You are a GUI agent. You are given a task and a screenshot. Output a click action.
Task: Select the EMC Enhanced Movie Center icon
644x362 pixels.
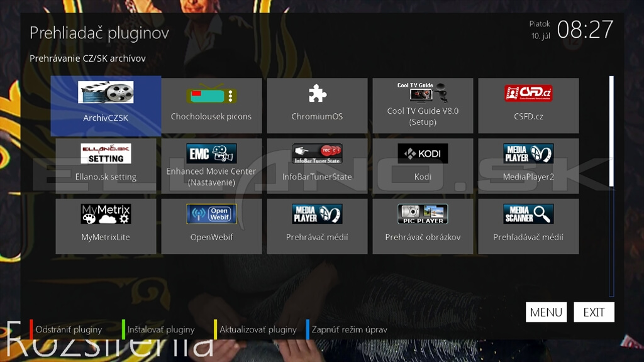[x=211, y=153]
